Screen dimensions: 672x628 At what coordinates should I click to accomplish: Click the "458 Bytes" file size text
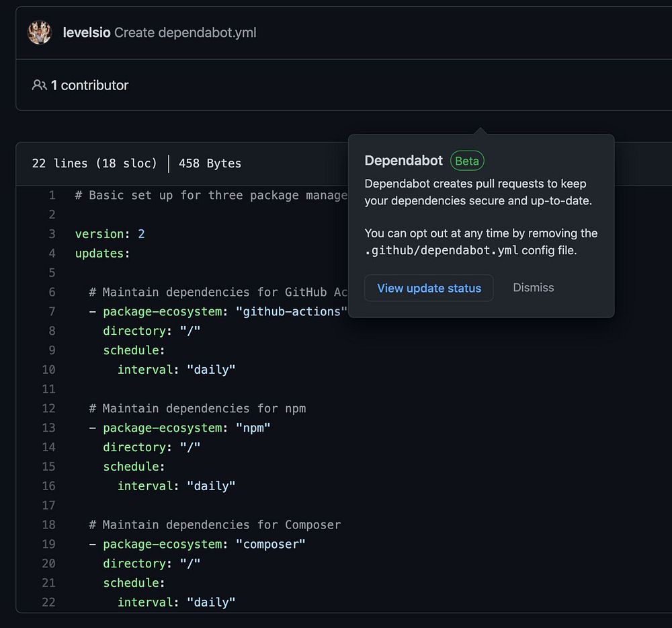click(x=210, y=163)
